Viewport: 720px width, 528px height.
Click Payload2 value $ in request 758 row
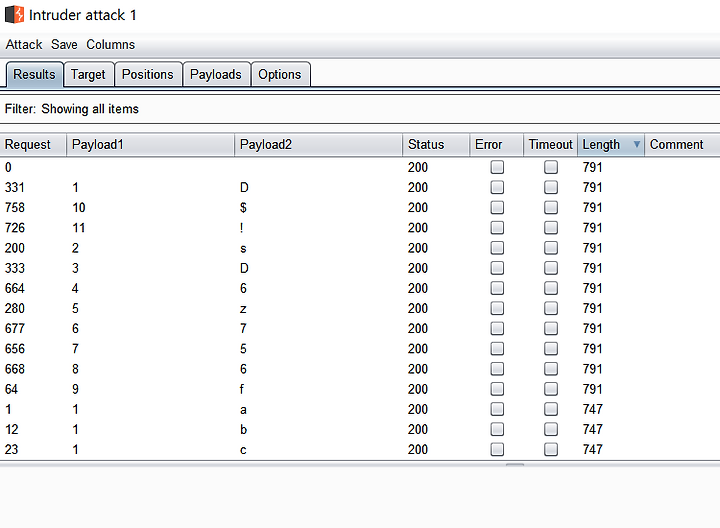click(x=243, y=208)
